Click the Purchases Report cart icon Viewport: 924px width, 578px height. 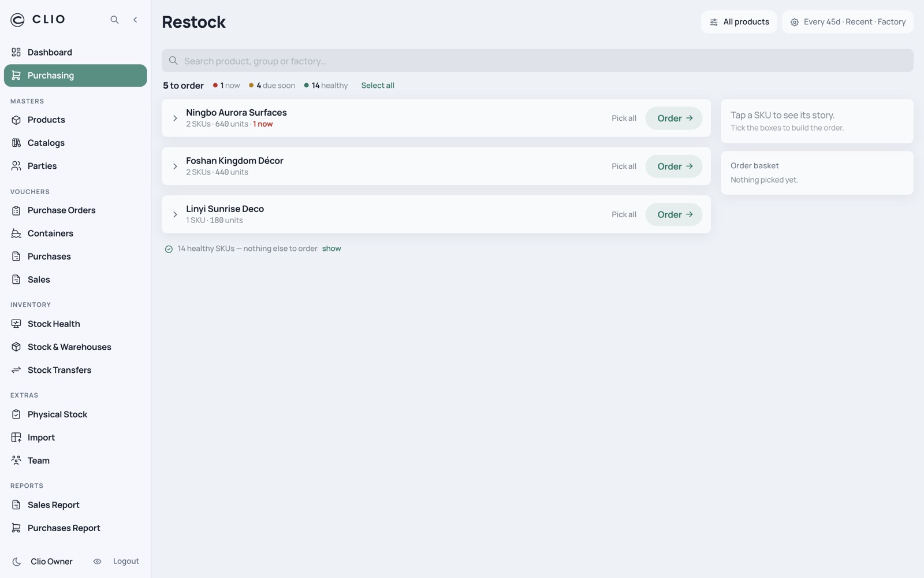pyautogui.click(x=16, y=528)
